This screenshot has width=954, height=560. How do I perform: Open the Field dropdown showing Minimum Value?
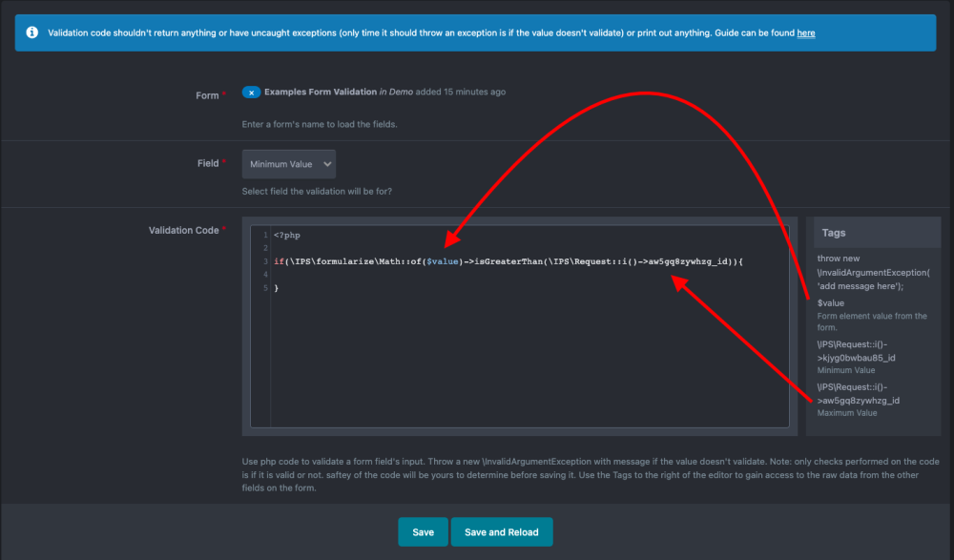click(x=288, y=164)
